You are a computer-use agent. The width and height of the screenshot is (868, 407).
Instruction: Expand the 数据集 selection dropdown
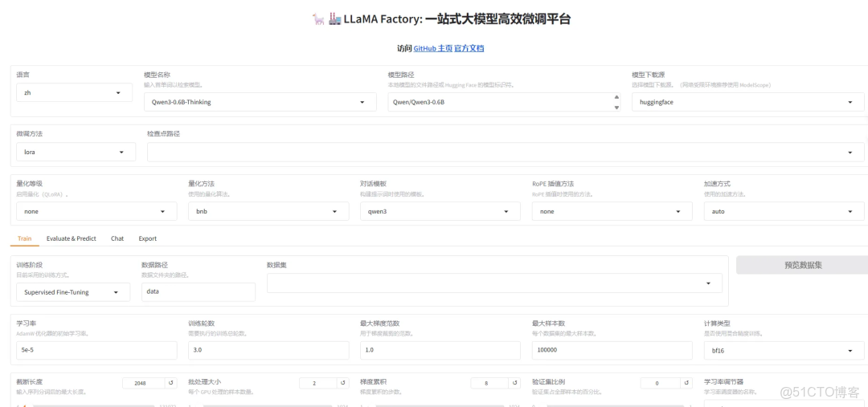tap(494, 283)
